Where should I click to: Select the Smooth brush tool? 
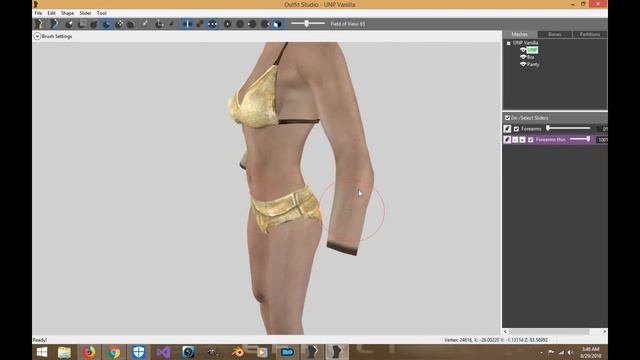coord(131,24)
